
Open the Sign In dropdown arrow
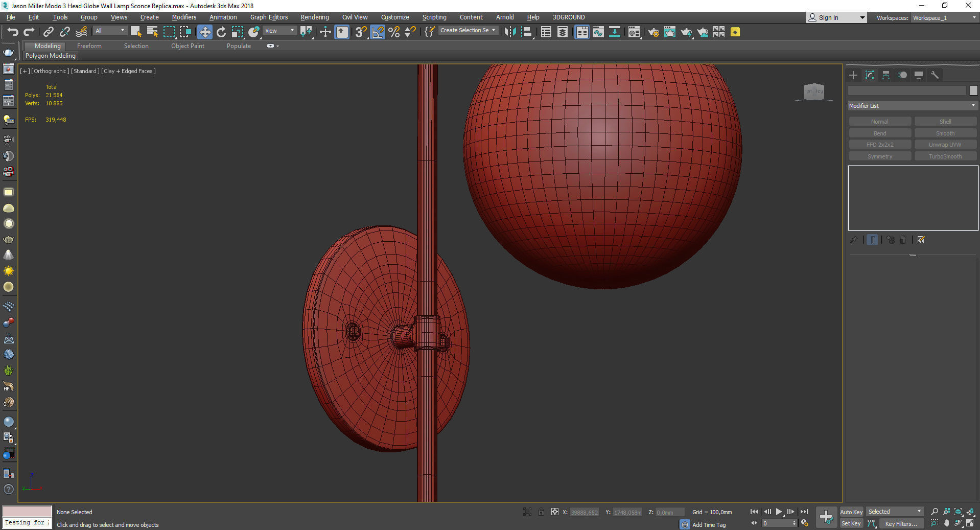862,17
